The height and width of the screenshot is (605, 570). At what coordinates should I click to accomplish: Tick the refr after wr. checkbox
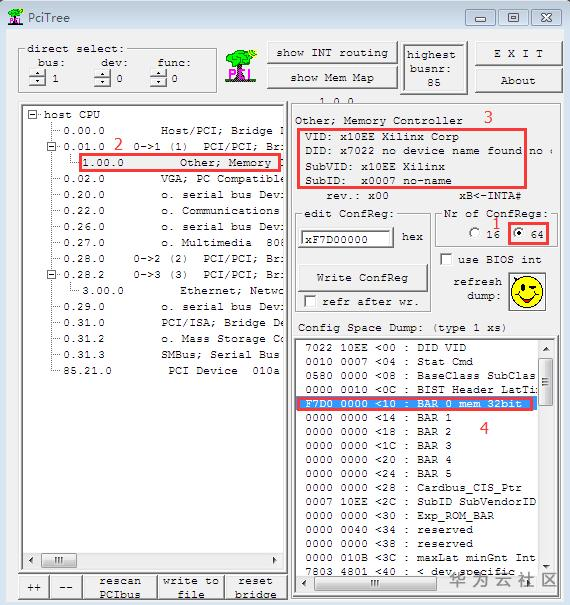(x=310, y=301)
